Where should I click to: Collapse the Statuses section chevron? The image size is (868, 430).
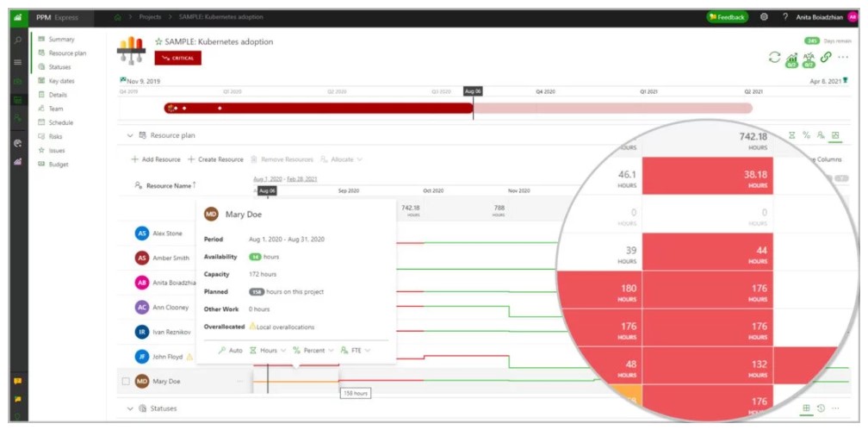130,408
